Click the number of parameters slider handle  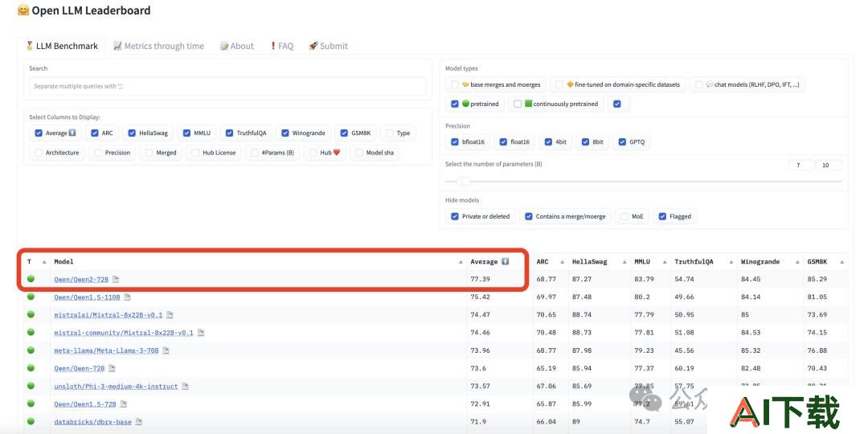tap(464, 182)
